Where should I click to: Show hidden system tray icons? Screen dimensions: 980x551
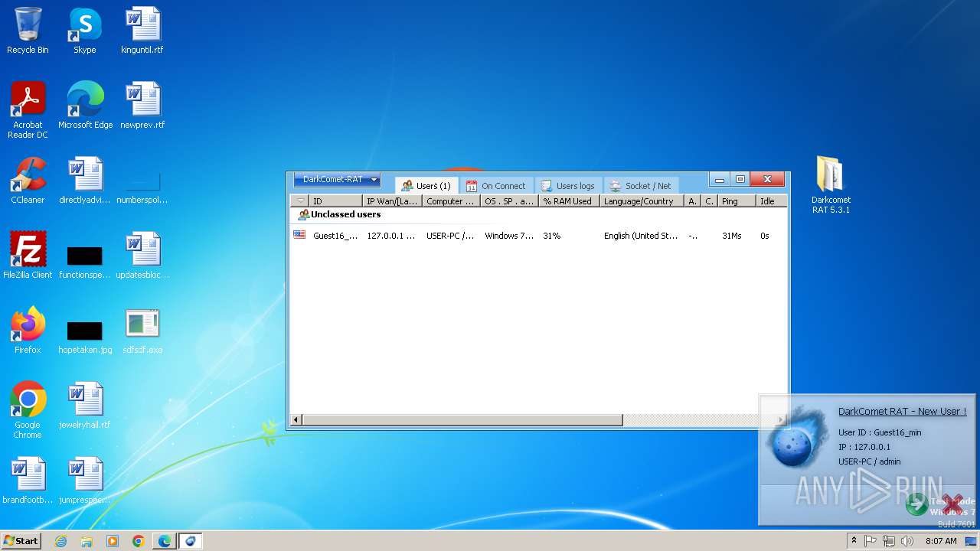854,541
